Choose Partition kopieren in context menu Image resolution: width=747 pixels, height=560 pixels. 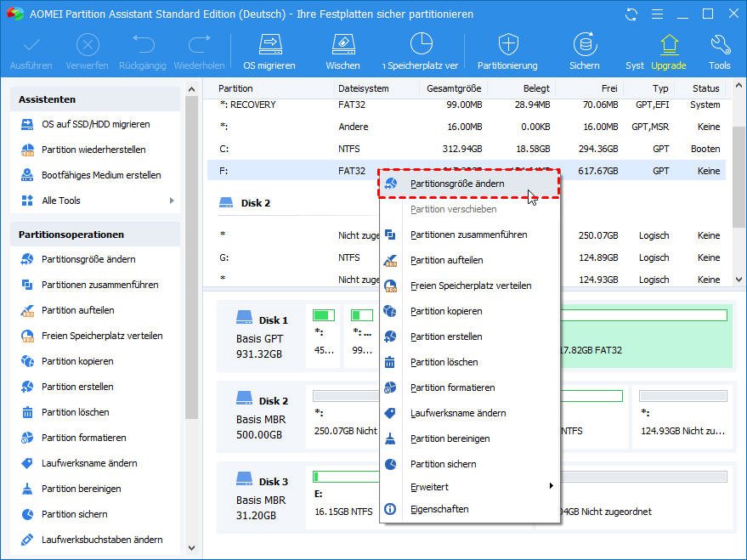pyautogui.click(x=469, y=311)
